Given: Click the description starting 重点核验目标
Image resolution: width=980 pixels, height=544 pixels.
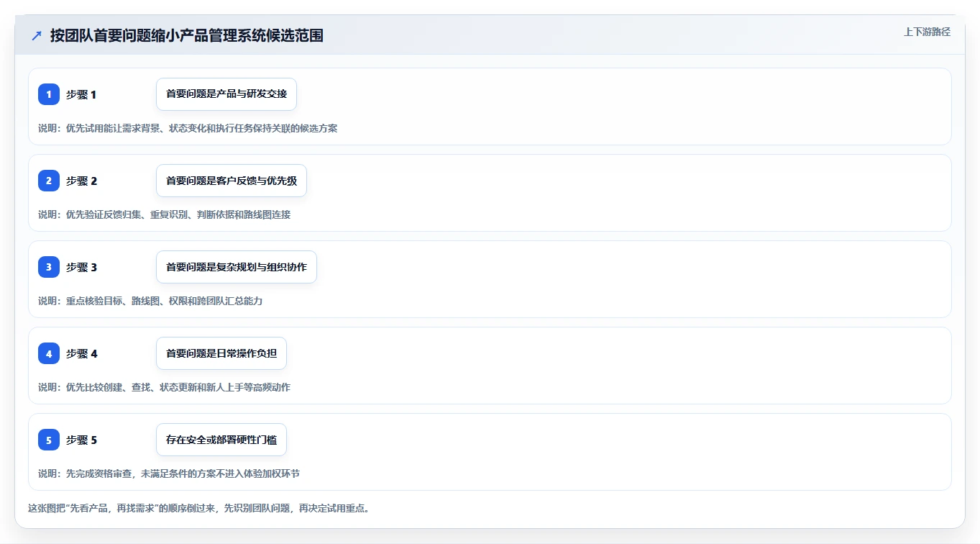Looking at the screenshot, I should coord(150,301).
